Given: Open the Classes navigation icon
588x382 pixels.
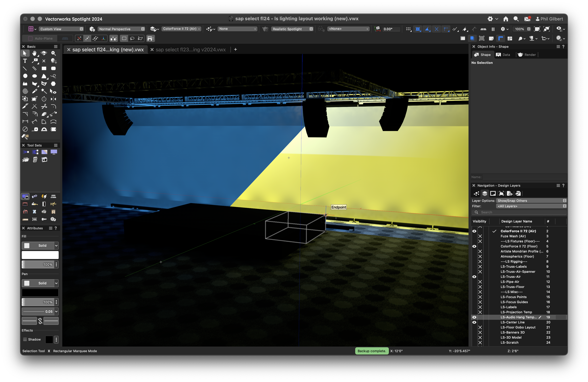Looking at the screenshot, I should (x=476, y=194).
